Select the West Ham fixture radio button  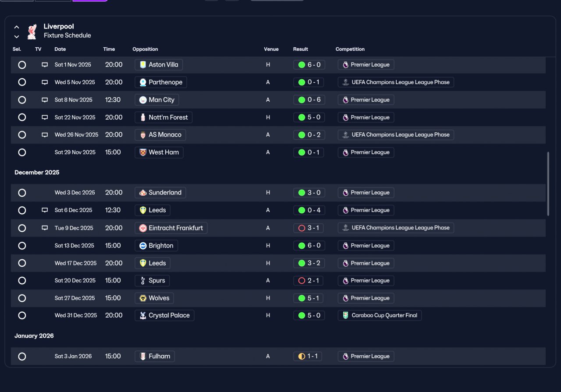pyautogui.click(x=22, y=152)
